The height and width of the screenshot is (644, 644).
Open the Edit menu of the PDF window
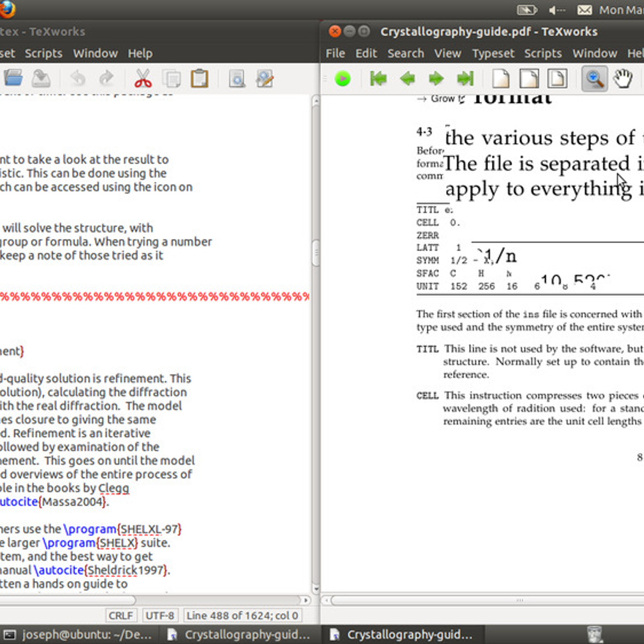[x=366, y=53]
